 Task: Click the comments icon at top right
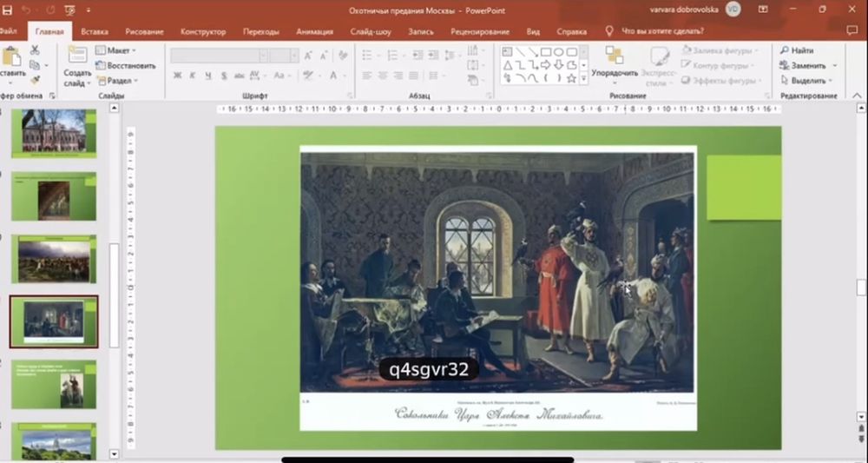click(852, 31)
